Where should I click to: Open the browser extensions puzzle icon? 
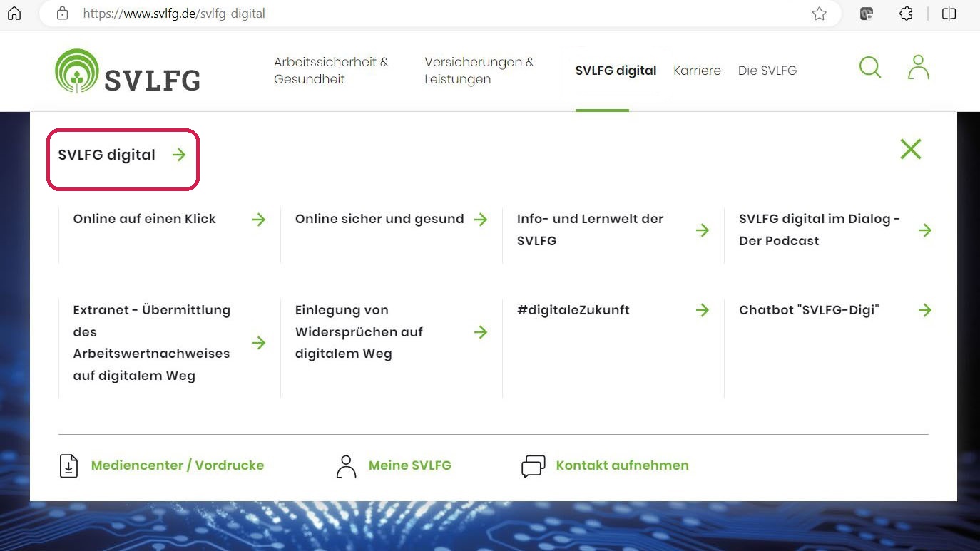(906, 14)
